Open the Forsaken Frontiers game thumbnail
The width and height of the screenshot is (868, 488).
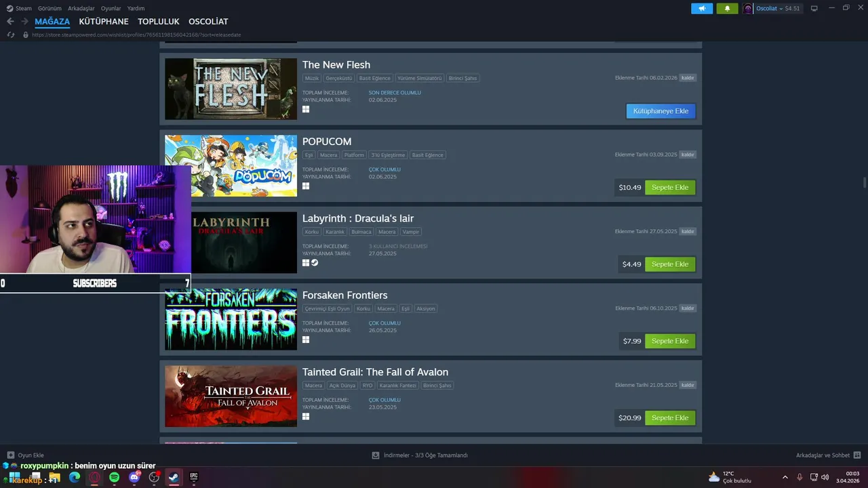click(x=231, y=319)
